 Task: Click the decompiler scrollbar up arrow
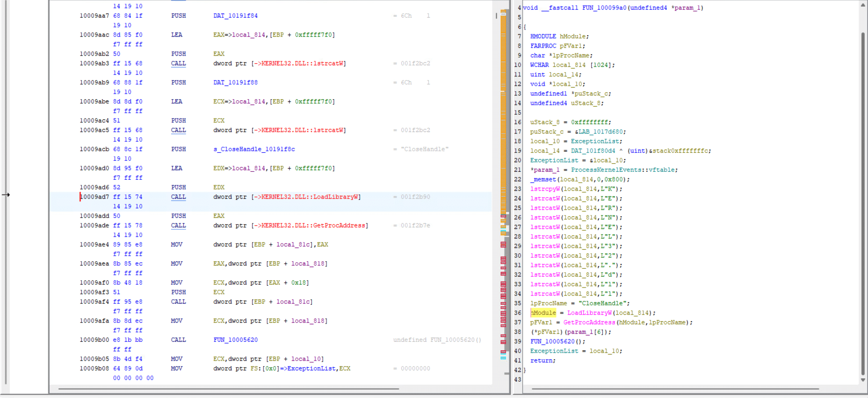863,5
